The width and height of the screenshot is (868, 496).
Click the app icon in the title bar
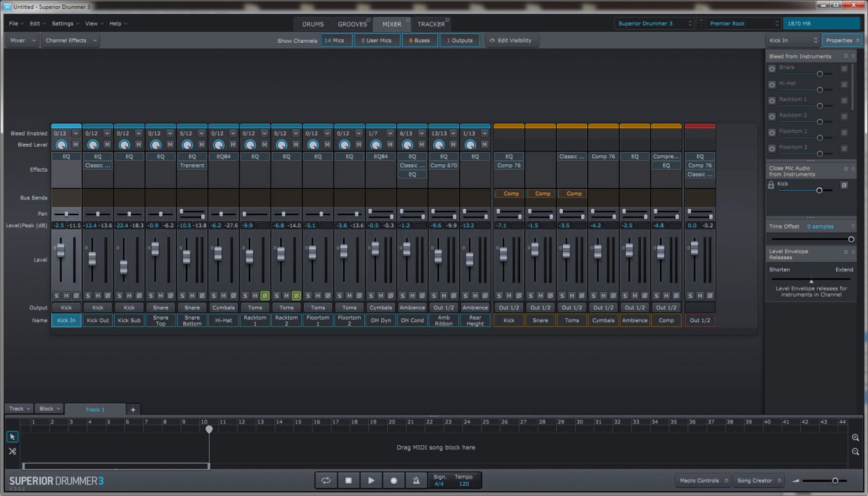coord(7,5)
